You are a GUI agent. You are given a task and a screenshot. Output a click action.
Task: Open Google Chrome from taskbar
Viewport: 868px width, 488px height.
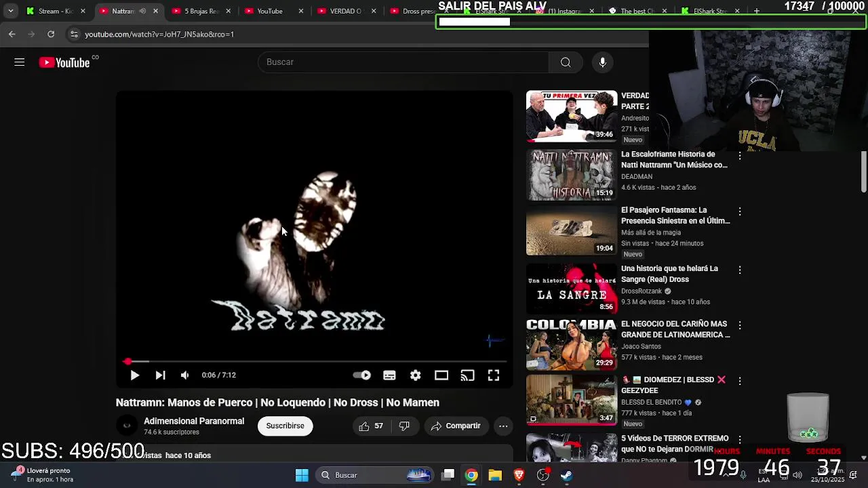tap(471, 475)
